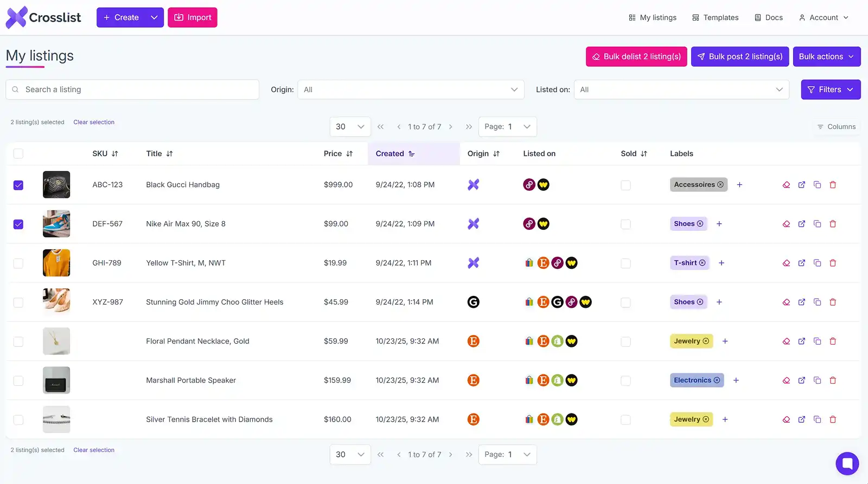Add label to Silver Tennis Bracelet
Viewport: 868px width, 484px height.
[x=725, y=420]
